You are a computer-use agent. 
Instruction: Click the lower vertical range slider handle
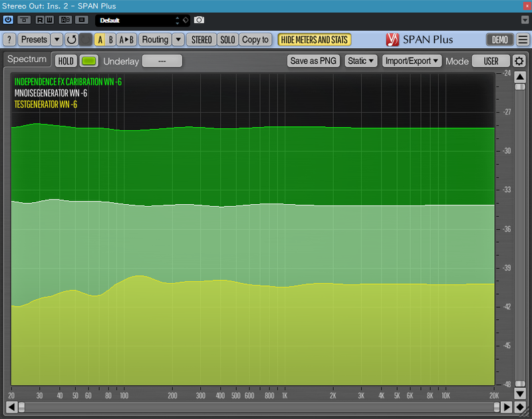(x=520, y=384)
